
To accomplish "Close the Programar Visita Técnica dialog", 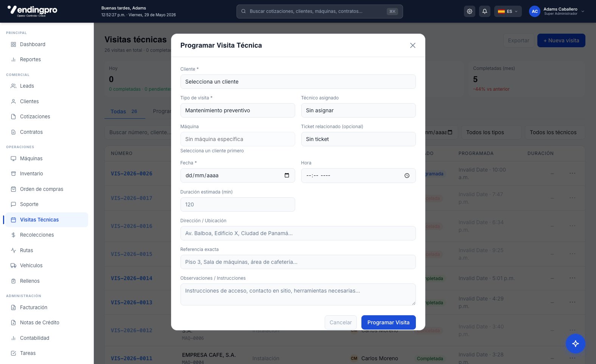I will 413,45.
